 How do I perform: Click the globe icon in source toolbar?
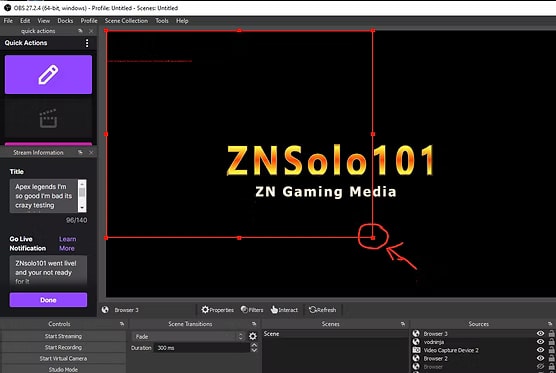pos(105,310)
